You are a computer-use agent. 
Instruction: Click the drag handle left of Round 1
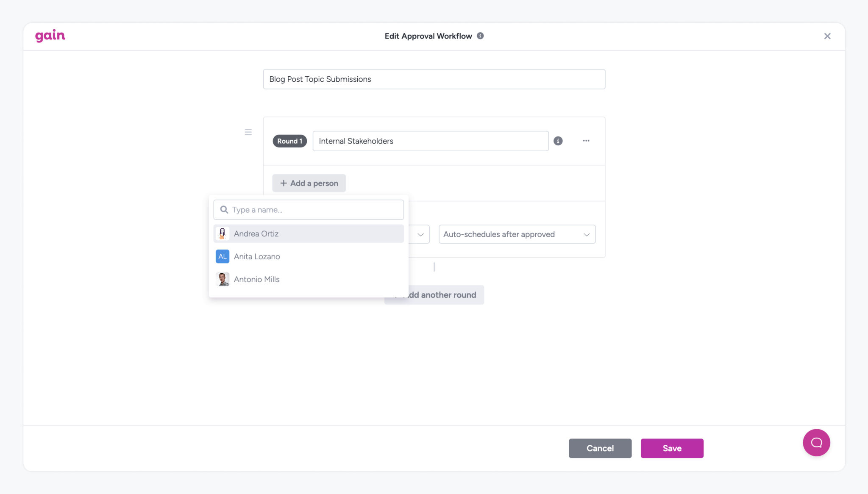[x=248, y=132]
